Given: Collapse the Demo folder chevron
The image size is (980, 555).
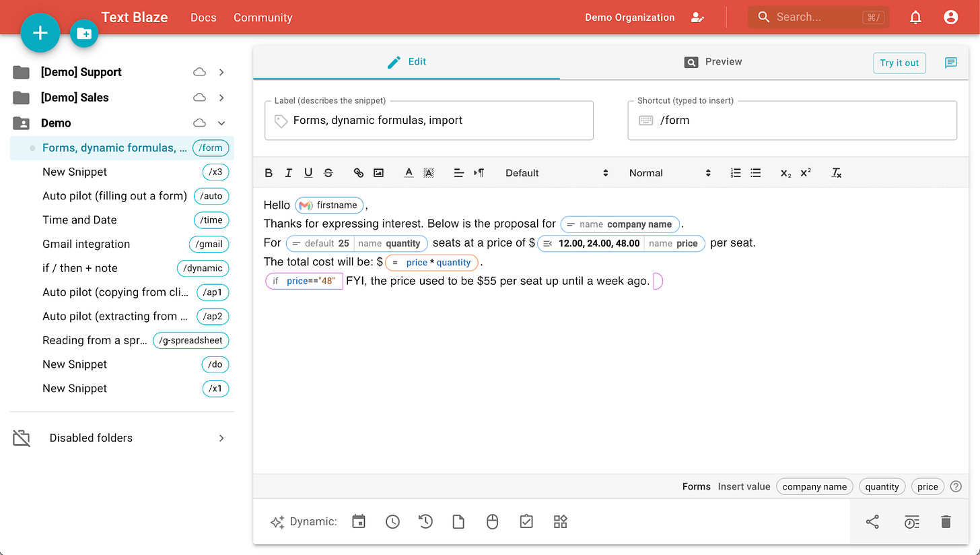Looking at the screenshot, I should (x=221, y=123).
